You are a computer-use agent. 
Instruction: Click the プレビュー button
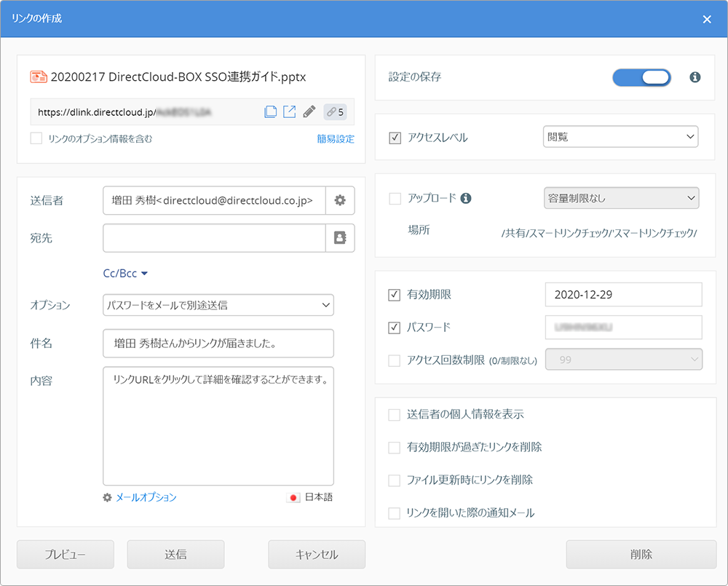click(x=66, y=555)
